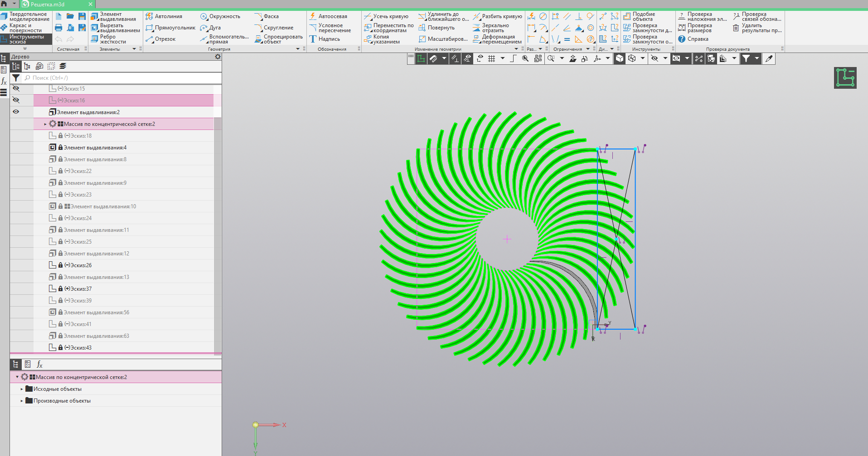
Task: Select the Окружность circle tool
Action: point(220,16)
